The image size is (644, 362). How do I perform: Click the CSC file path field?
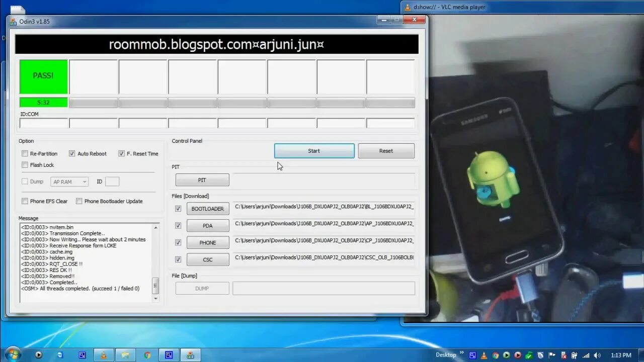click(324, 257)
